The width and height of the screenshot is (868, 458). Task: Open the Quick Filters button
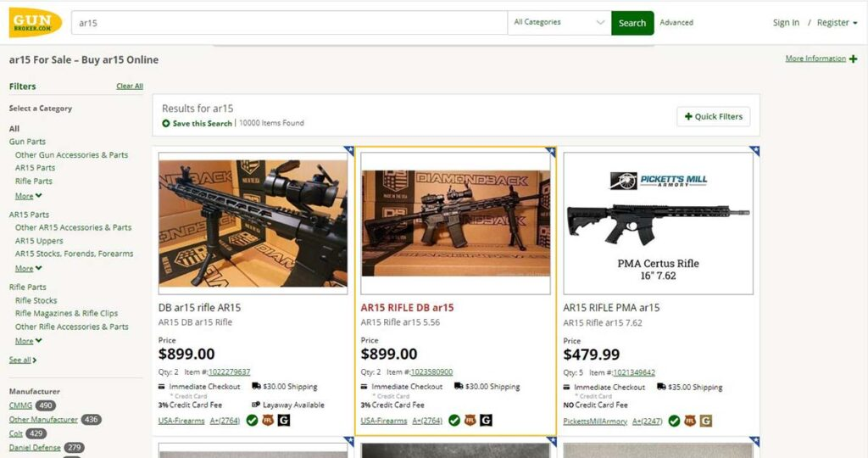(x=713, y=116)
